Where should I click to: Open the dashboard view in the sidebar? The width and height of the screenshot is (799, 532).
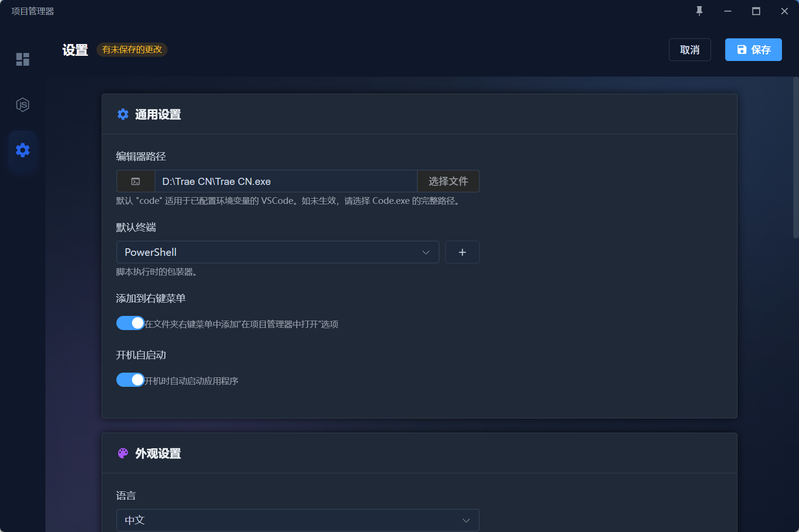[23, 59]
